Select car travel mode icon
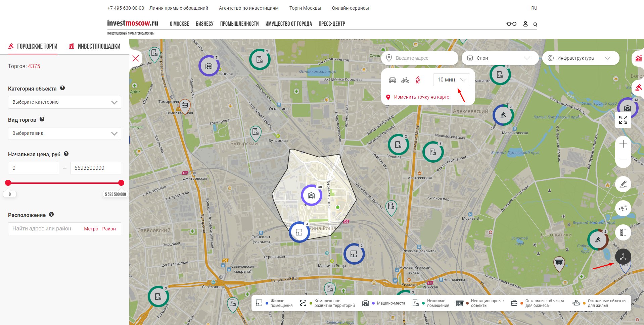This screenshot has width=644, height=325. [392, 80]
